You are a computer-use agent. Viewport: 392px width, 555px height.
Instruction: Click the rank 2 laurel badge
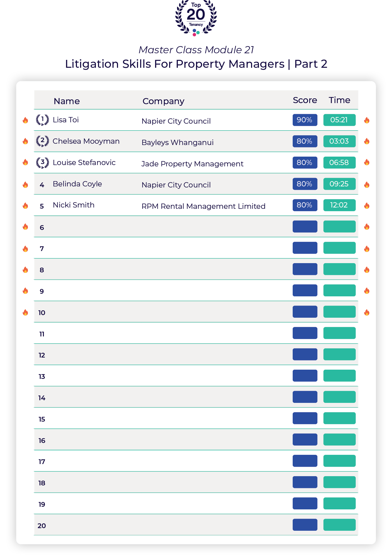[x=42, y=141]
